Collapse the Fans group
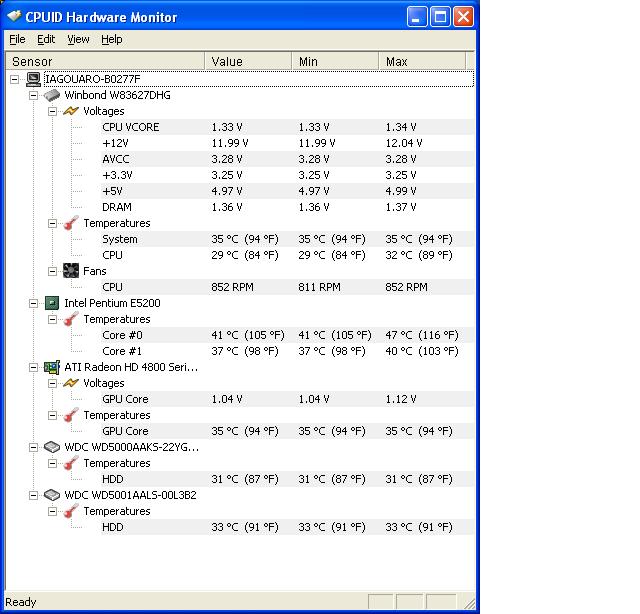640x614 pixels. [52, 271]
